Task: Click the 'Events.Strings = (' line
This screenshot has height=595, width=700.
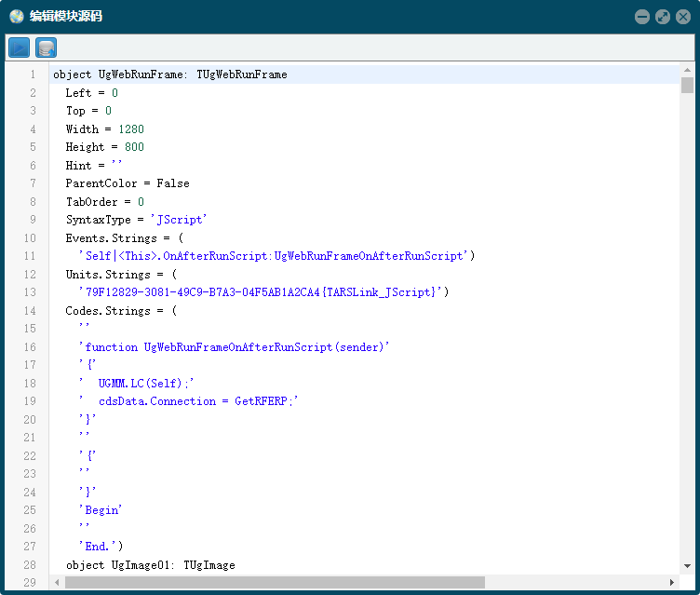Action: [124, 238]
